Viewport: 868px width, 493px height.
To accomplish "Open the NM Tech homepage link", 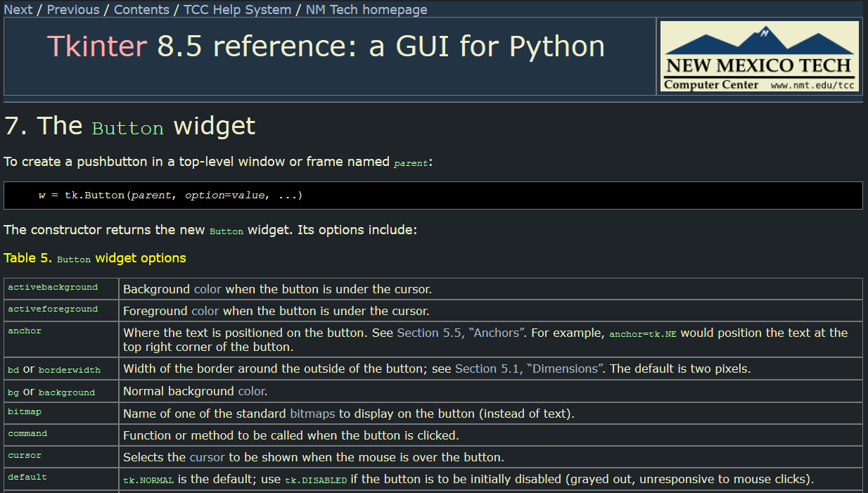I will pos(366,10).
